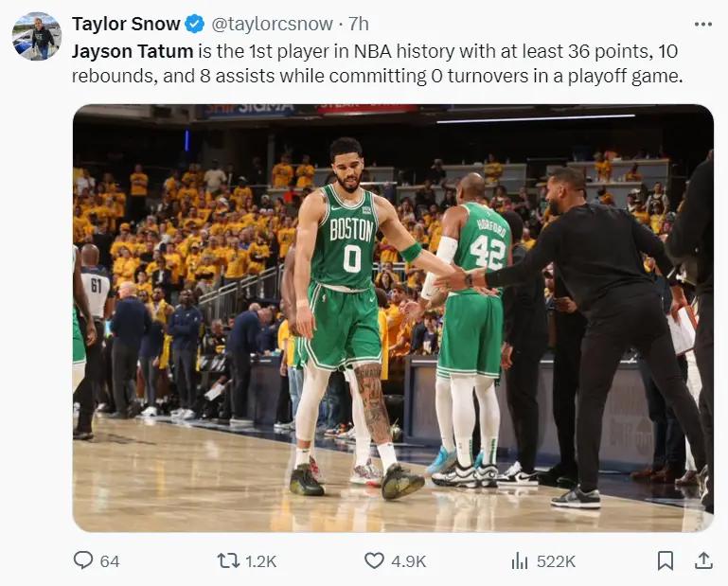Click the tweet's first line about 36 points
Screen dimensions: 728x586
click(x=375, y=51)
